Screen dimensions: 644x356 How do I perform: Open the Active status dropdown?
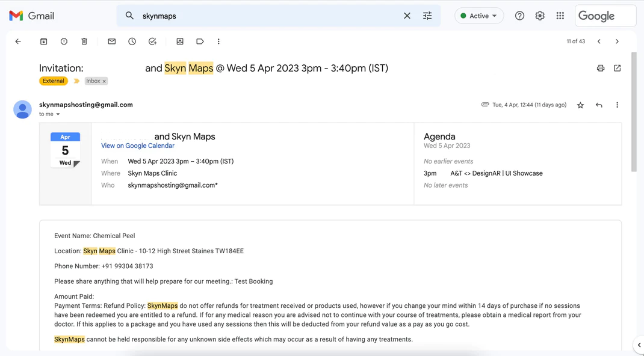pyautogui.click(x=479, y=16)
